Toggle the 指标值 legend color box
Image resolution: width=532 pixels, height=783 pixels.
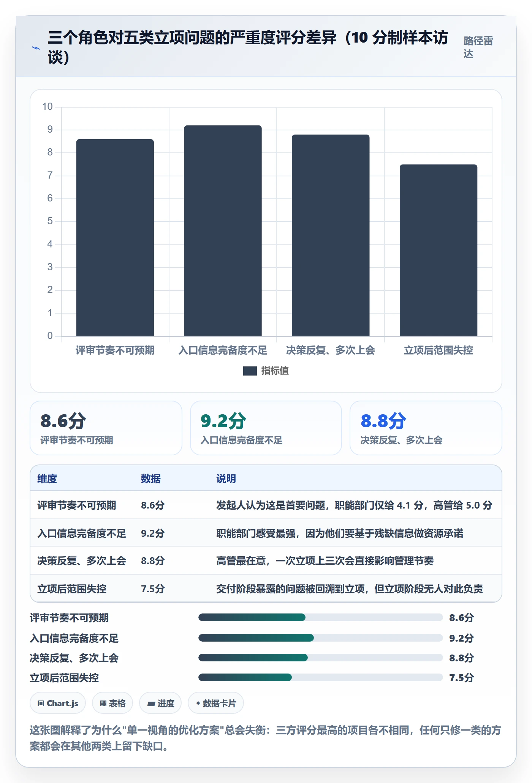(250, 371)
